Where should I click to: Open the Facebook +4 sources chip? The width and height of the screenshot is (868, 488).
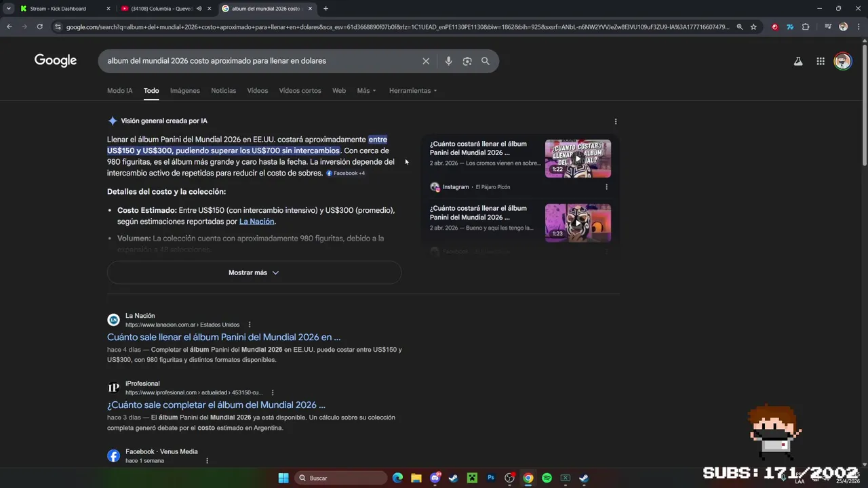[x=346, y=174]
